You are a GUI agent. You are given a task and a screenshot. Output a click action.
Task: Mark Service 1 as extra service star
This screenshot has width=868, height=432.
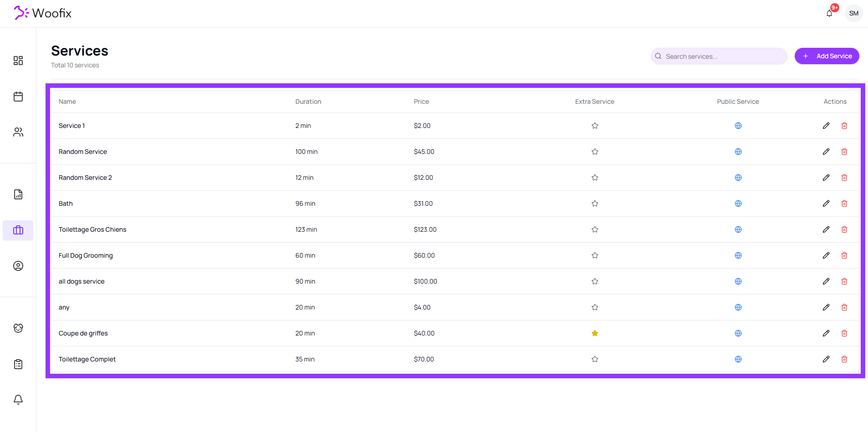point(594,126)
